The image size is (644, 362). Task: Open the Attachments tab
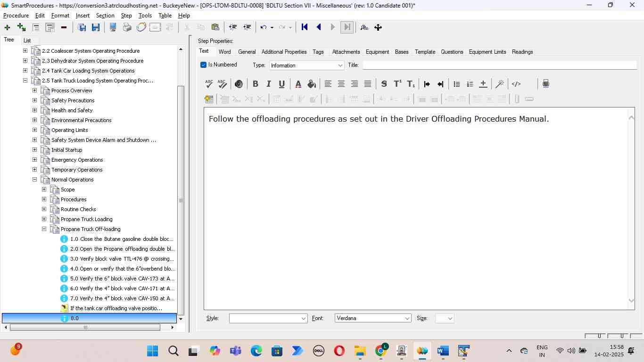pyautogui.click(x=346, y=52)
